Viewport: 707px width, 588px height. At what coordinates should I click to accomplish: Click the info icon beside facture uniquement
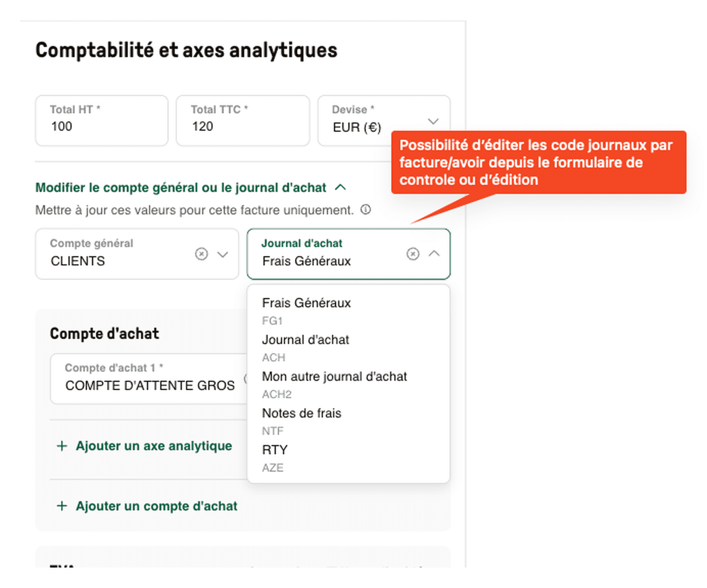pyautogui.click(x=365, y=210)
